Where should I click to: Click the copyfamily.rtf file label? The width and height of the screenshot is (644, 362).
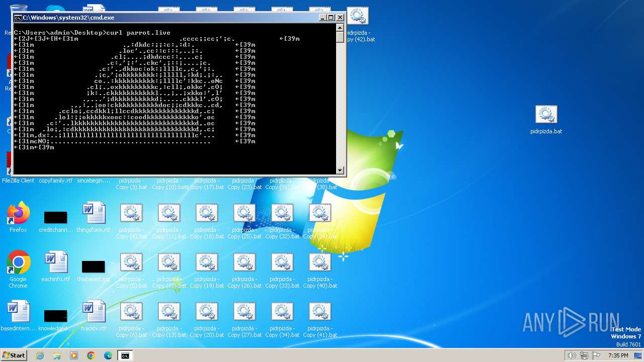click(56, 180)
